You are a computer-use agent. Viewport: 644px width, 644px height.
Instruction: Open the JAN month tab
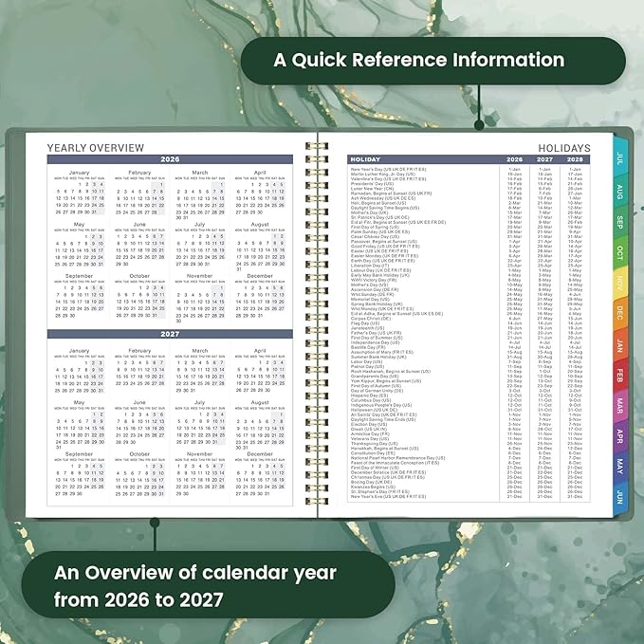click(619, 346)
